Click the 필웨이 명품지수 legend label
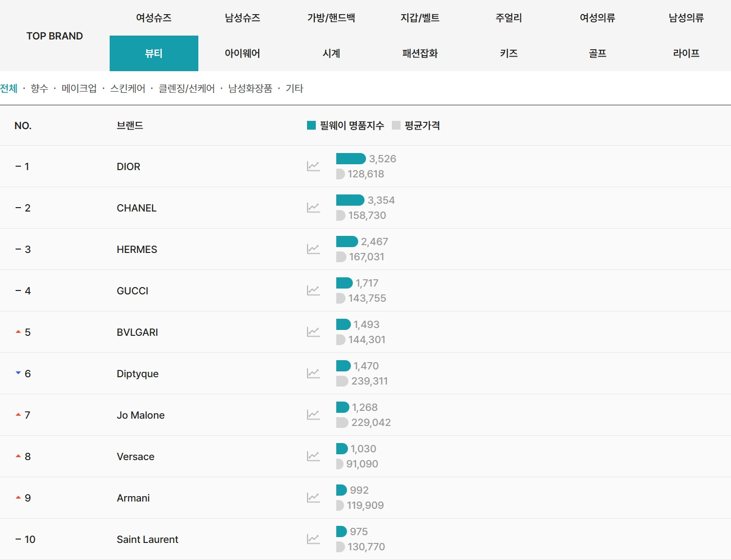The width and height of the screenshot is (731, 560). click(x=352, y=125)
